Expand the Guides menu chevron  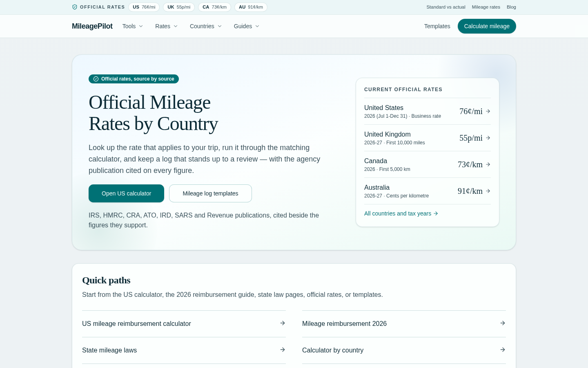[x=257, y=26]
